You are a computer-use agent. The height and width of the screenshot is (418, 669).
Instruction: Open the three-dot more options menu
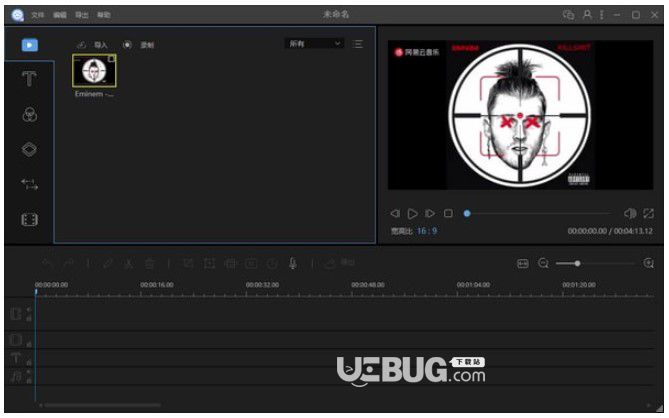click(x=602, y=15)
